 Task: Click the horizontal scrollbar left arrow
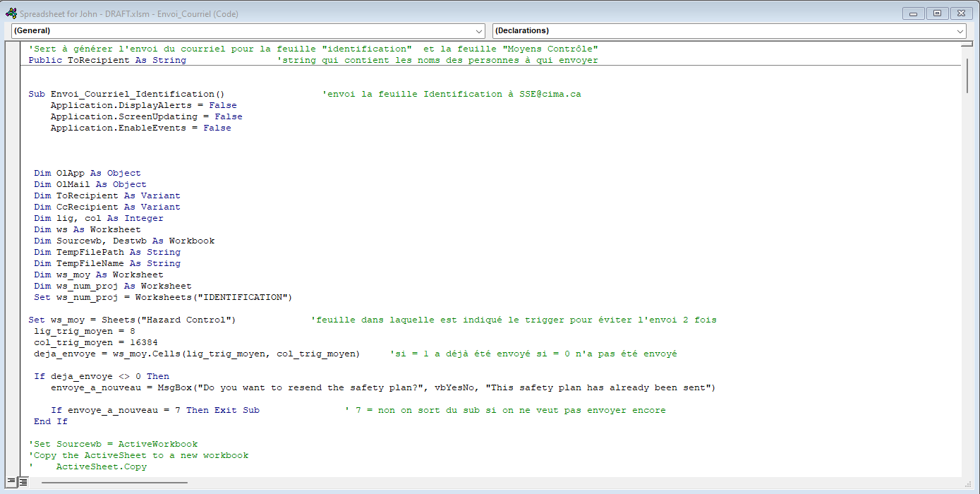pos(35,483)
